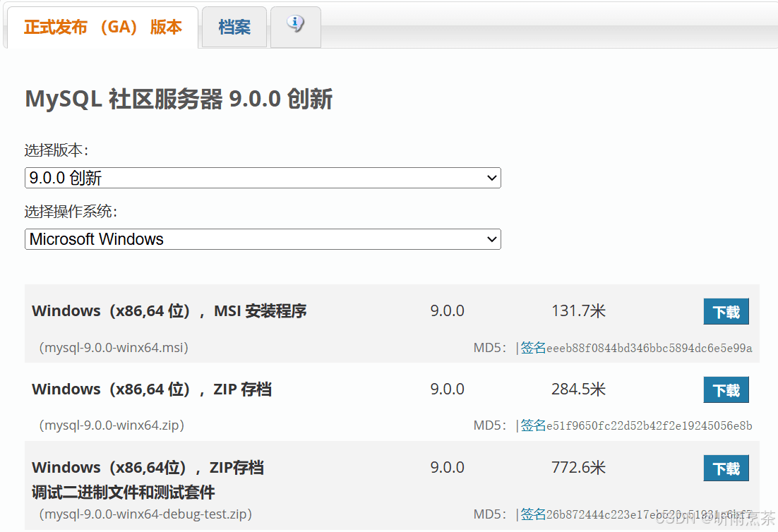778x532 pixels.
Task: Open the info icon tab
Action: (x=295, y=28)
